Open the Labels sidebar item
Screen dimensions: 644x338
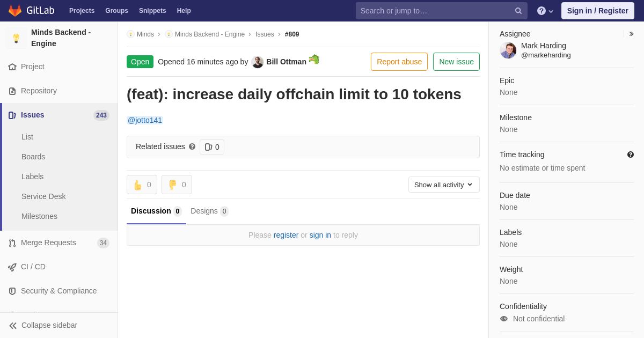pyautogui.click(x=33, y=177)
